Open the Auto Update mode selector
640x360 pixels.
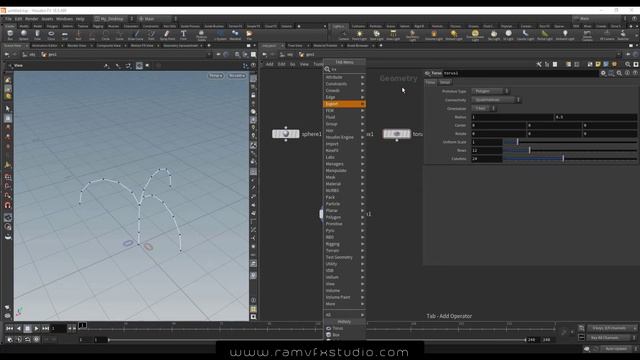point(618,349)
